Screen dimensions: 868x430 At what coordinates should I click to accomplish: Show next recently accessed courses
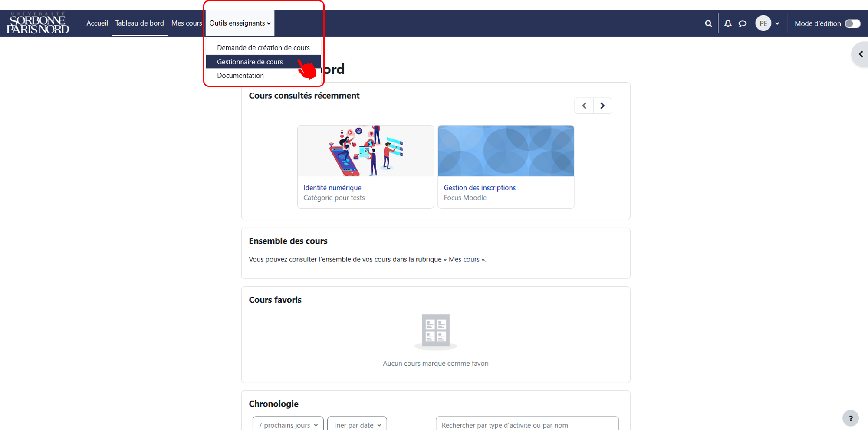pos(602,106)
